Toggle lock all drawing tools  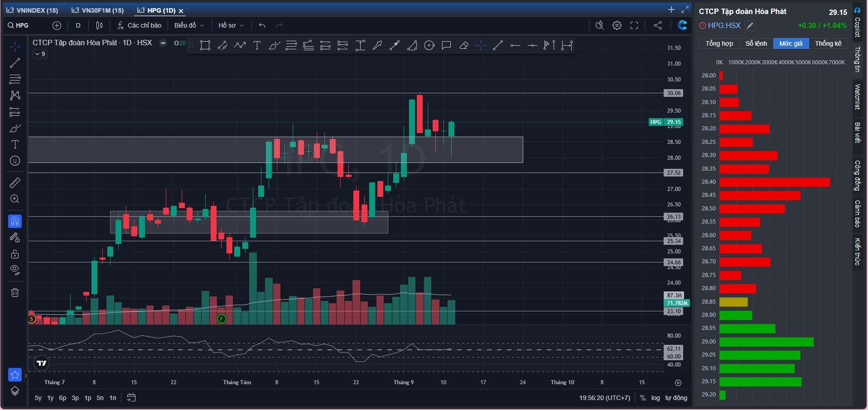[15, 254]
